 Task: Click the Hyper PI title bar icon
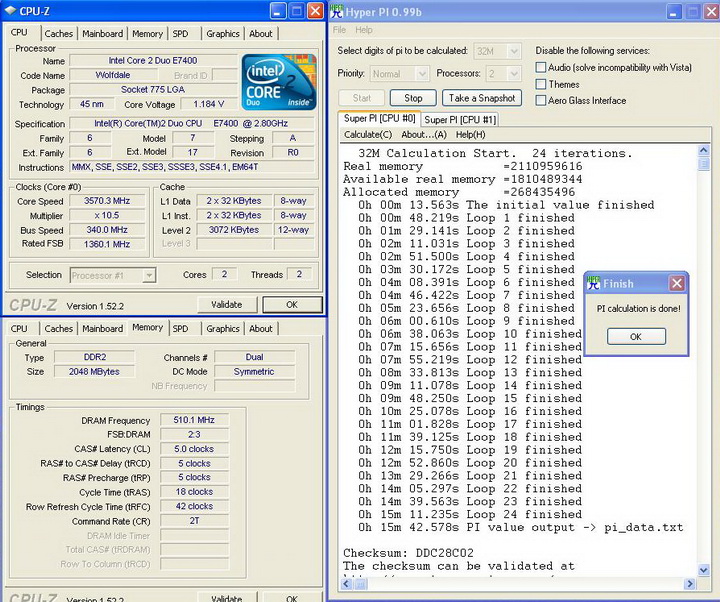pos(339,10)
